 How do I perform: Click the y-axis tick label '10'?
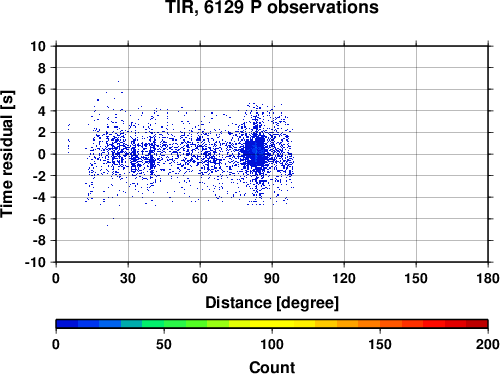(x=38, y=46)
